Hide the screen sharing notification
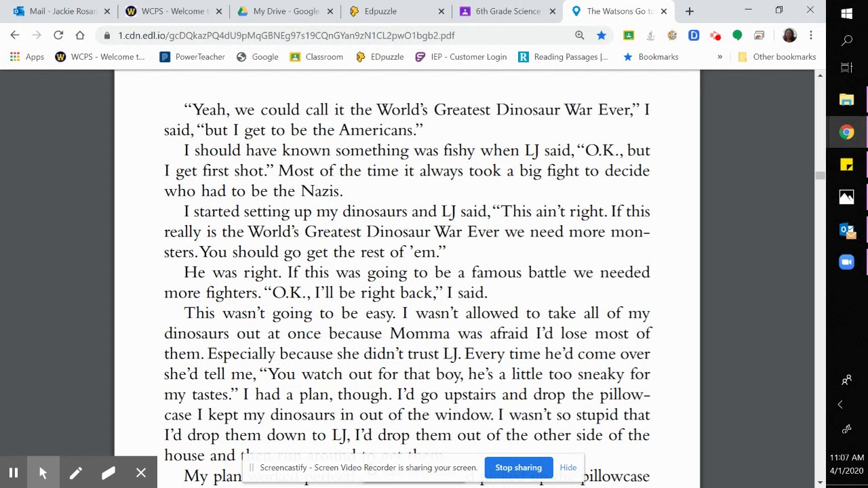This screenshot has width=868, height=488. (x=568, y=468)
